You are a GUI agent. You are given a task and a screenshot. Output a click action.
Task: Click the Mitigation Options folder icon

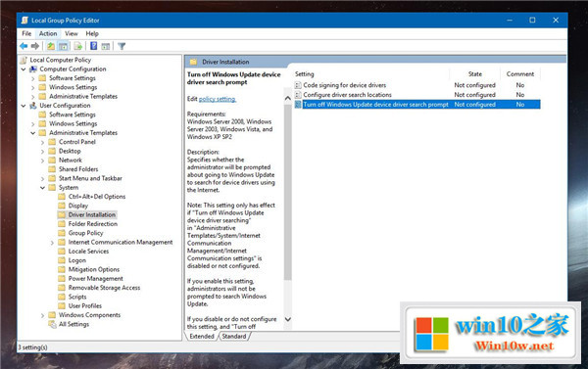62,269
